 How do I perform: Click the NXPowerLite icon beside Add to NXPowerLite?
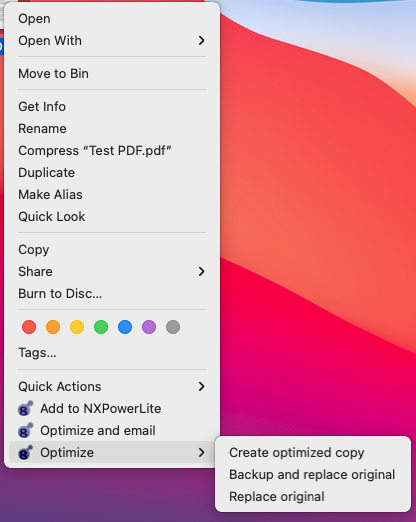pos(26,408)
